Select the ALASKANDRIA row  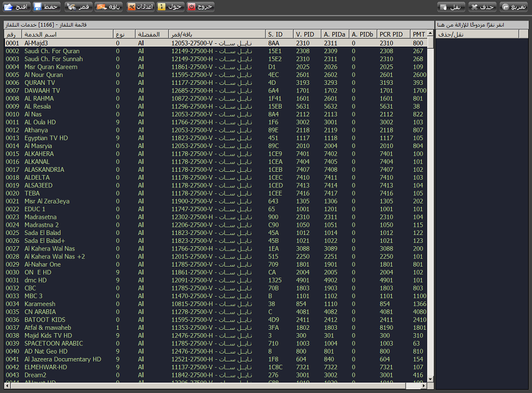216,170
